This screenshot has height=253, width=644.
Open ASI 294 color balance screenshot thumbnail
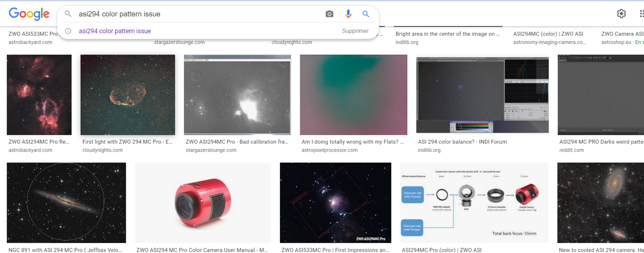coord(483,95)
